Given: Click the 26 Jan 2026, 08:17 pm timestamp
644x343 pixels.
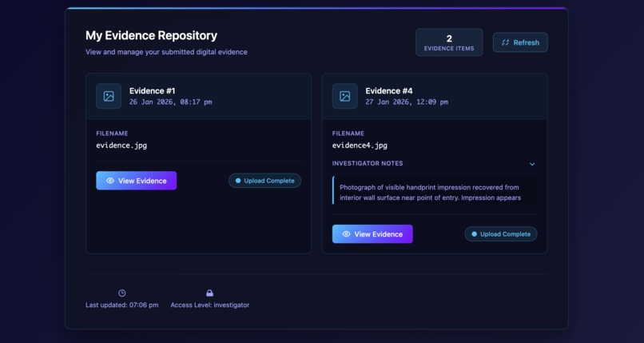Looking at the screenshot, I should (170, 102).
